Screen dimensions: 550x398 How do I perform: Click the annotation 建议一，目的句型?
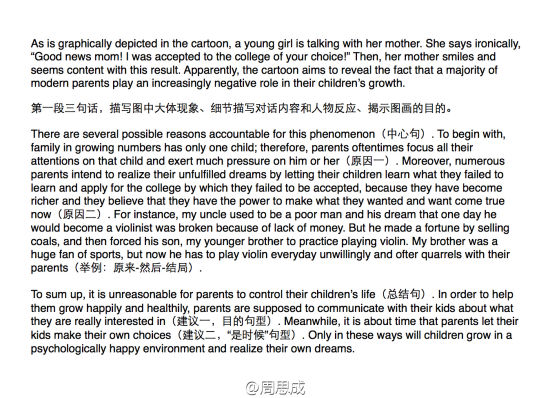(x=224, y=321)
